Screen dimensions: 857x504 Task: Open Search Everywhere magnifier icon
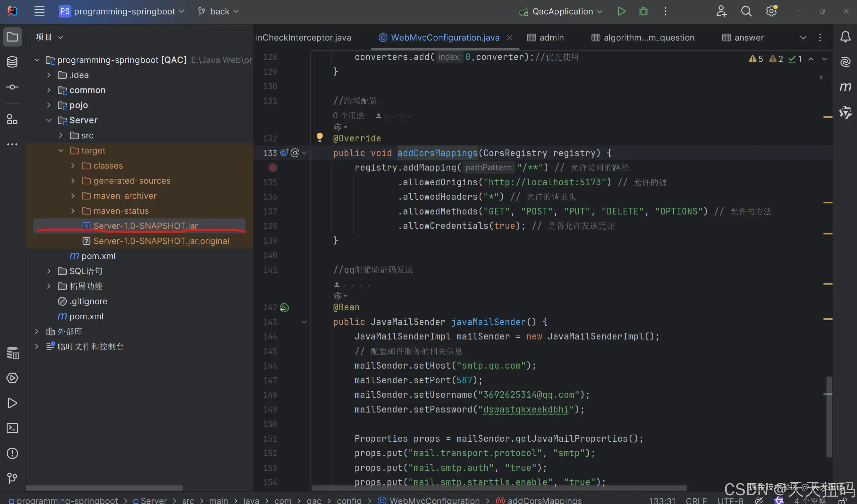pyautogui.click(x=746, y=11)
